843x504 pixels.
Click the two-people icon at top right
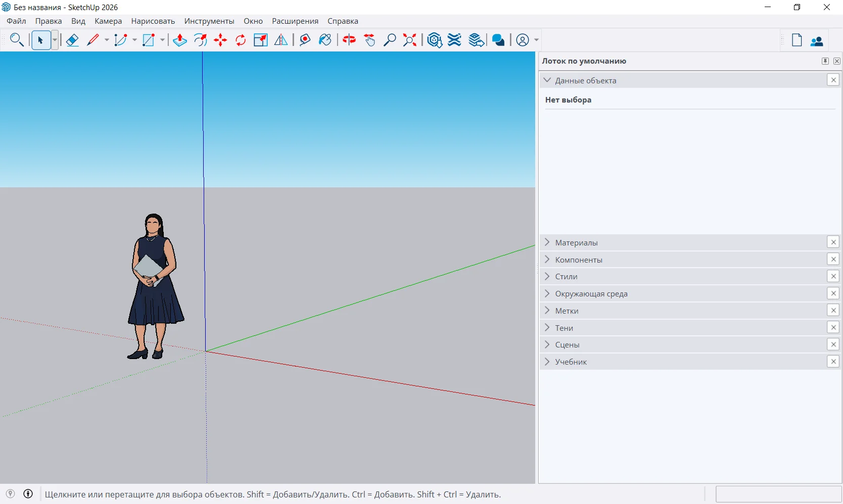(817, 41)
